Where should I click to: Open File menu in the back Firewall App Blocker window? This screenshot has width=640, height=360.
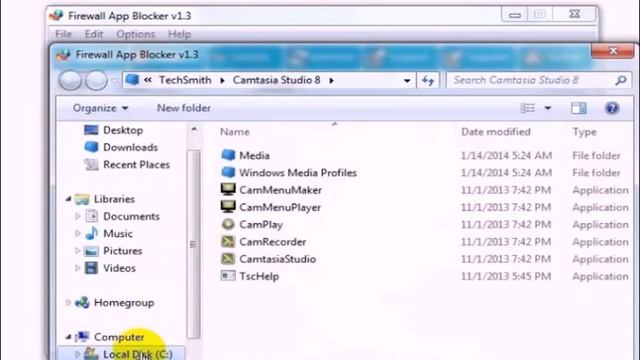coord(63,34)
